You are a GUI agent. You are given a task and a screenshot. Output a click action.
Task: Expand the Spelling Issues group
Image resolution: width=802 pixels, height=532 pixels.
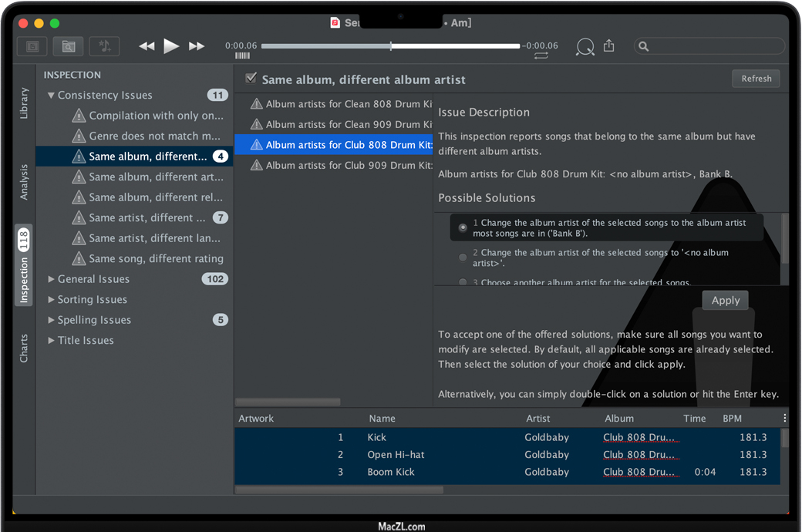(x=51, y=320)
